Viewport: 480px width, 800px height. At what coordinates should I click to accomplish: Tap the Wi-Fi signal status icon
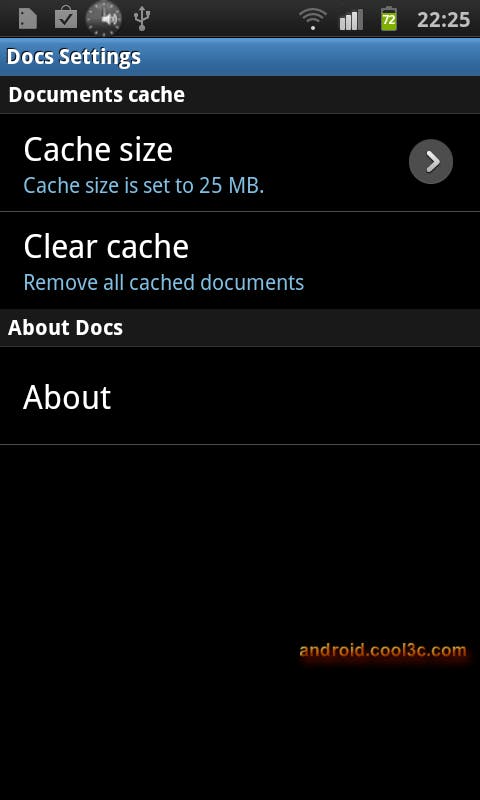313,20
